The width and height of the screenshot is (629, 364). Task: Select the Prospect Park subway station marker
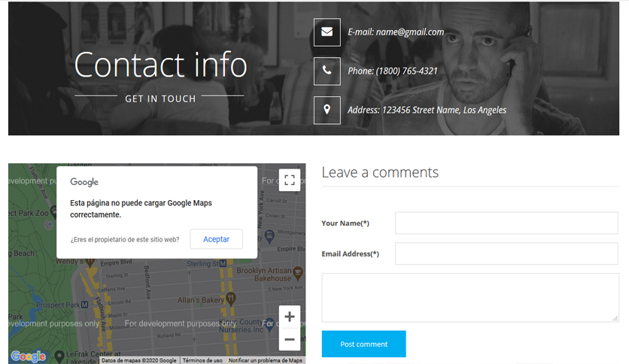click(84, 305)
